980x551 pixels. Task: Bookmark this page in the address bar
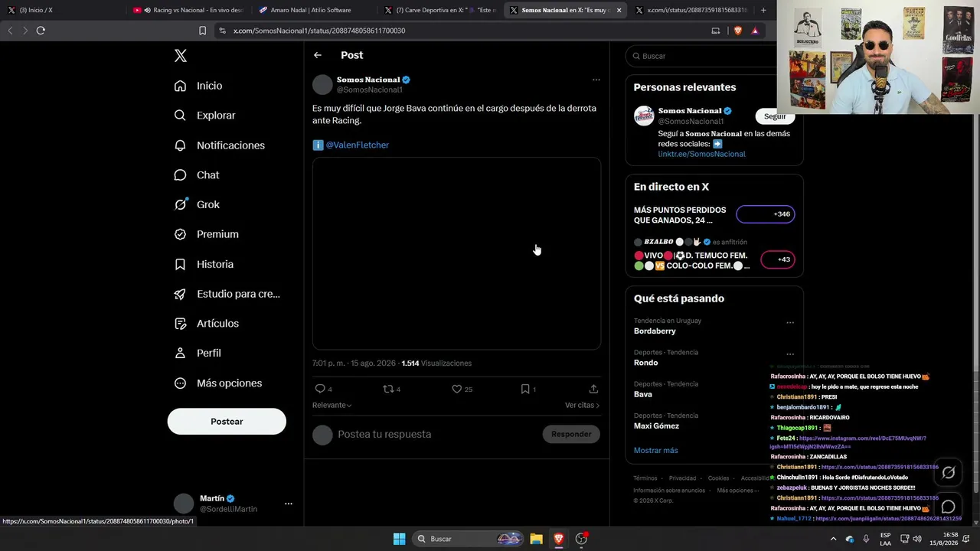click(202, 31)
